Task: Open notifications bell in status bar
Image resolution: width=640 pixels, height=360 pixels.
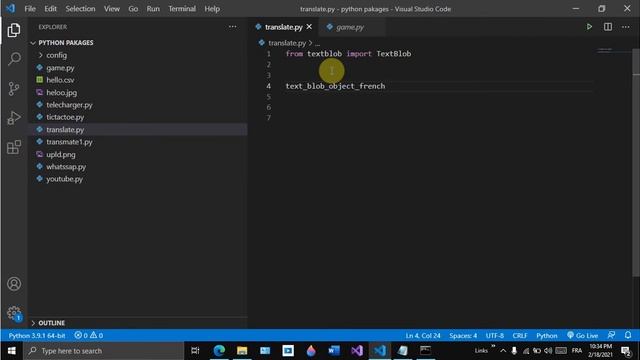Action: (628, 336)
